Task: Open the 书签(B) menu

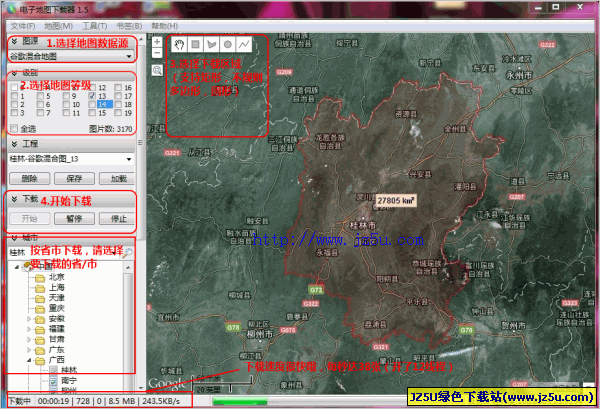Action: tap(129, 26)
